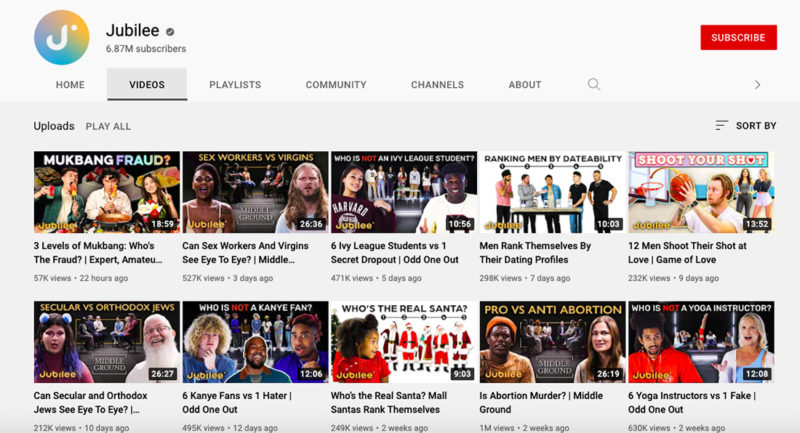
Task: Click the 10:56 duration badge
Action: click(x=459, y=224)
